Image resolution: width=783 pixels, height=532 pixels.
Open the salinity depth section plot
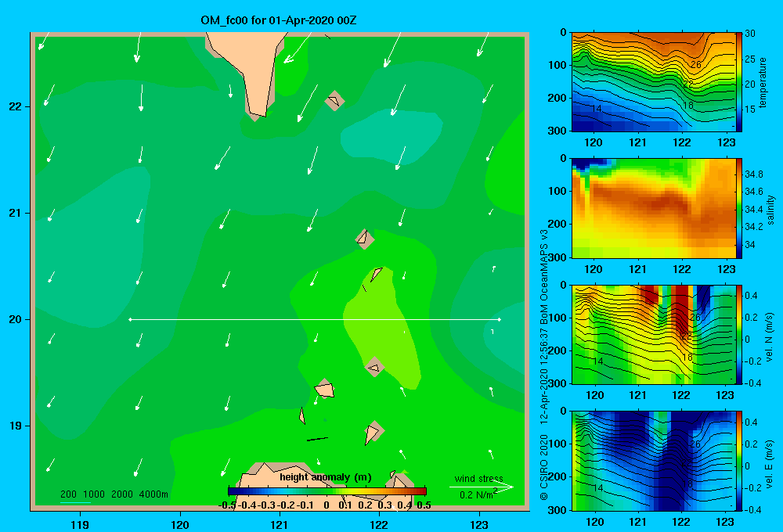[653, 208]
